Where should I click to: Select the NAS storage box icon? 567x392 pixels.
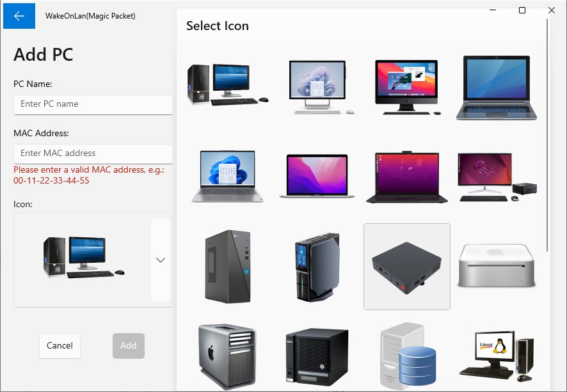[317, 356]
